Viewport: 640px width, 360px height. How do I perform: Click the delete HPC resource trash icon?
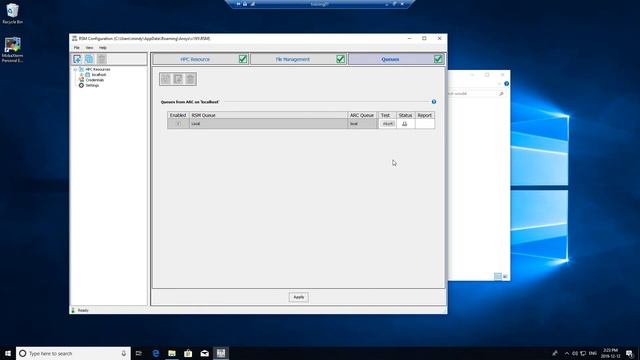point(101,59)
